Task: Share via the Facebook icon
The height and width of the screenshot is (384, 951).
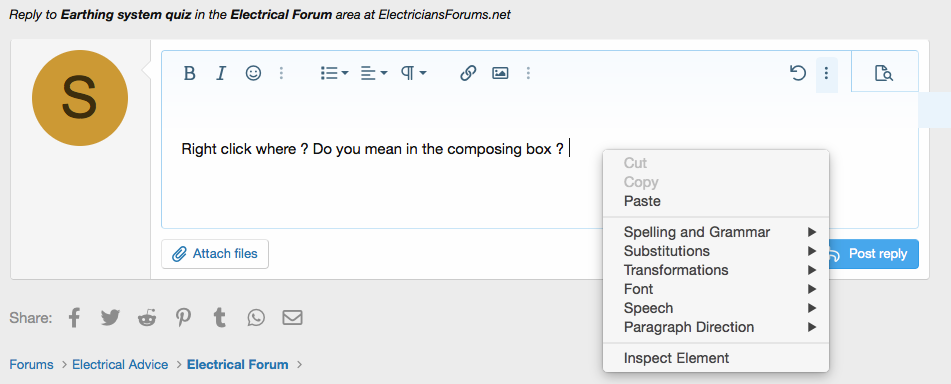Action: click(74, 317)
